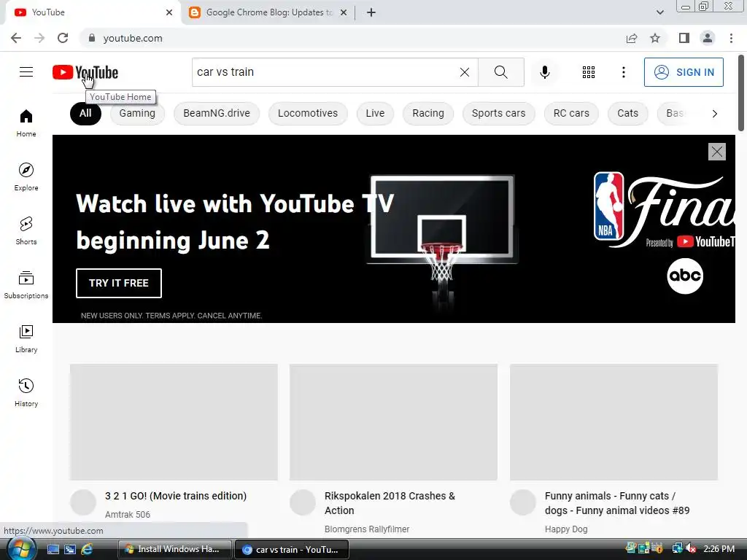747x560 pixels.
Task: Click the magnifier search button
Action: (x=500, y=72)
